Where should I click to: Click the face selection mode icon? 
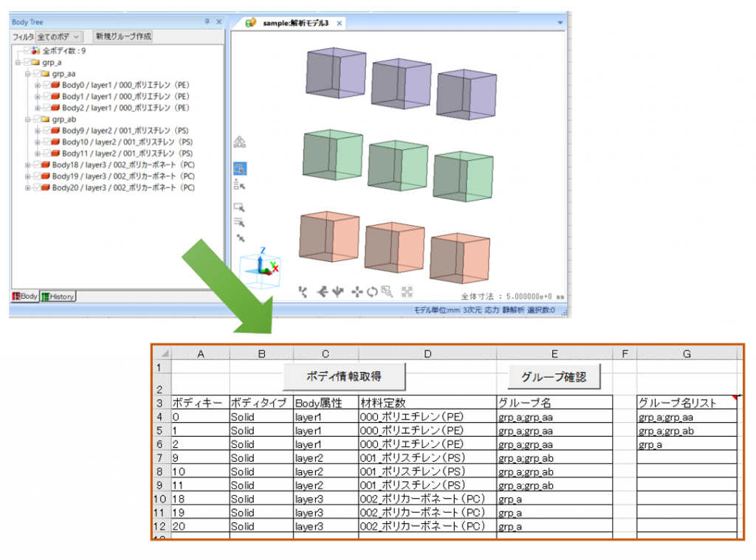pos(240,207)
